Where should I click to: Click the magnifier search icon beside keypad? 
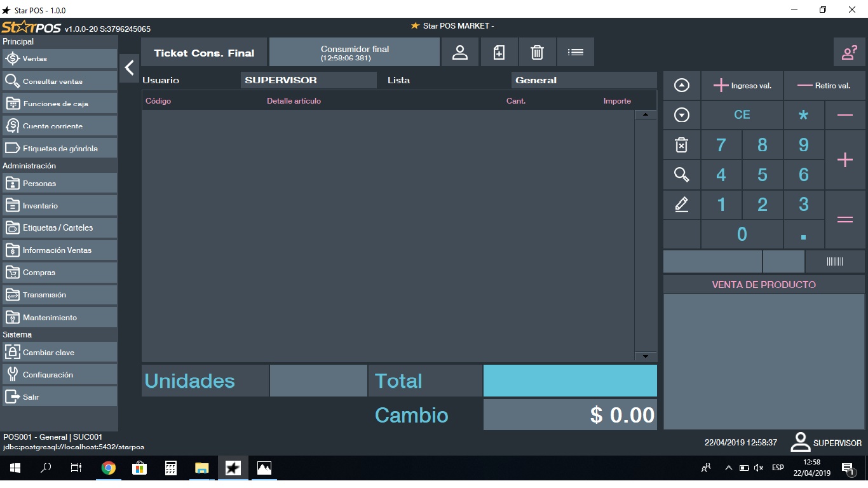681,175
